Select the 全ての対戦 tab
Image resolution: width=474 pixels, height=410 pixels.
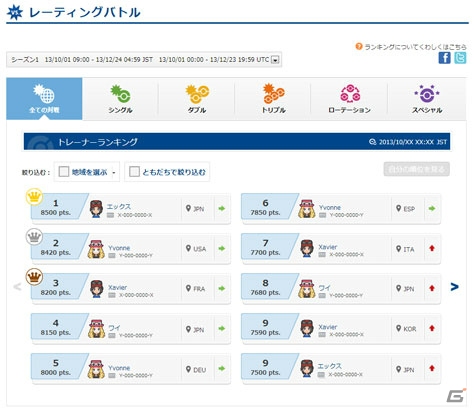coord(44,99)
